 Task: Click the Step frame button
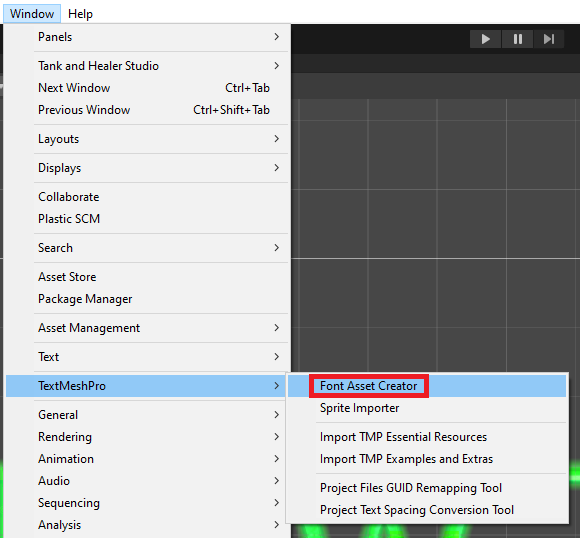click(549, 39)
